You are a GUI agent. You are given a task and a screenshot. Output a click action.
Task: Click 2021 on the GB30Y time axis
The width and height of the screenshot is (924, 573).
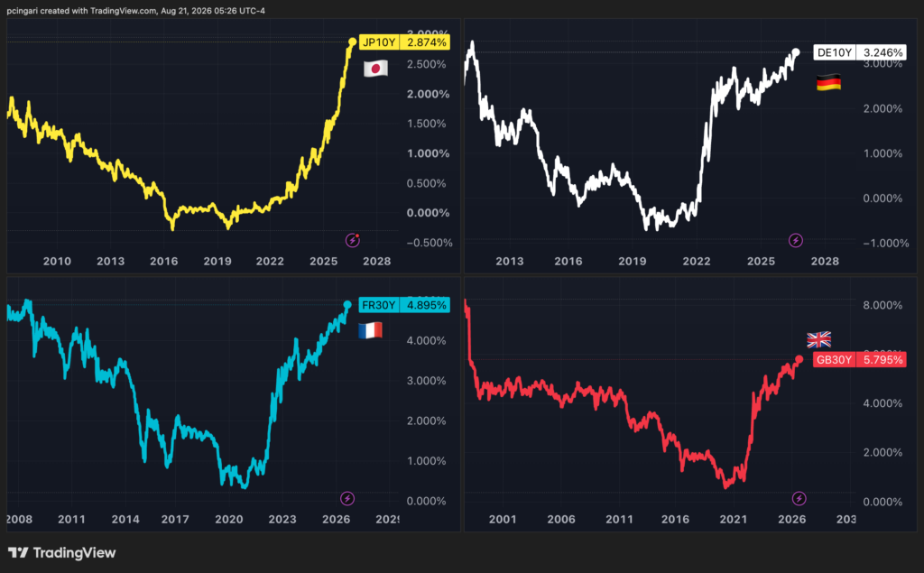[x=734, y=520]
